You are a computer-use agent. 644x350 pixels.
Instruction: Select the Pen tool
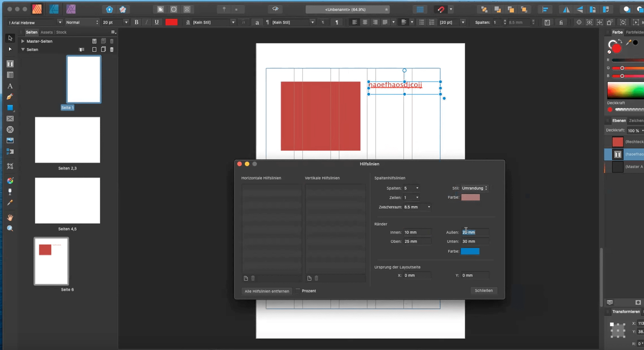click(x=10, y=97)
